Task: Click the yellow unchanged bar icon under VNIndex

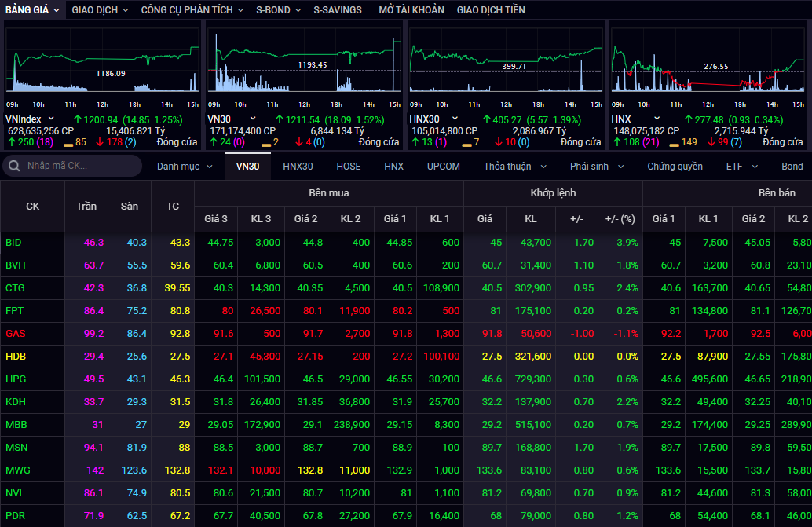Action: tap(68, 143)
